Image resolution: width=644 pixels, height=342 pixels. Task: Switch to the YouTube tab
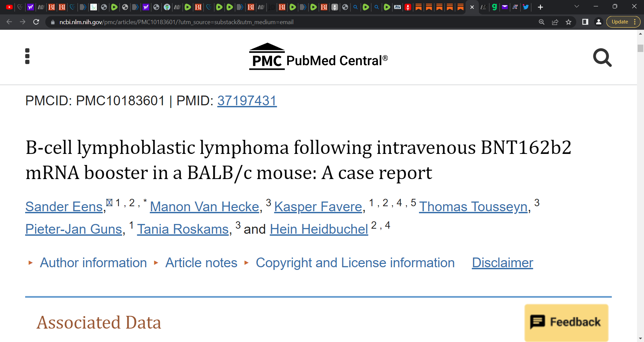pos(9,7)
